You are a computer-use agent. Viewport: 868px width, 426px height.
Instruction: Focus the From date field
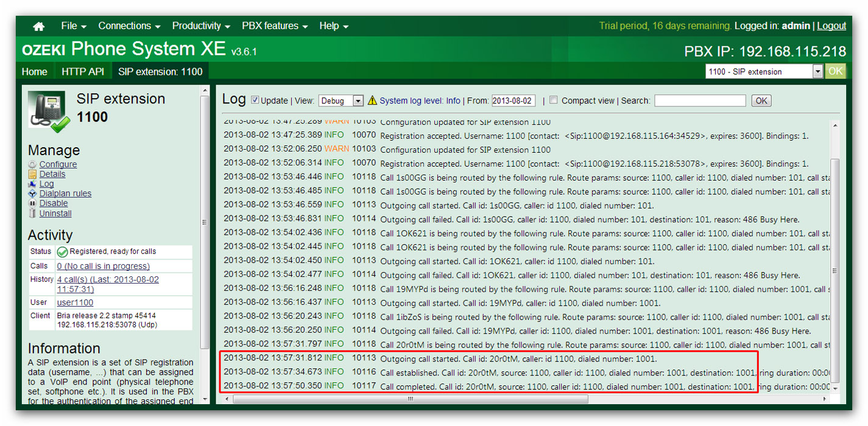pyautogui.click(x=513, y=100)
